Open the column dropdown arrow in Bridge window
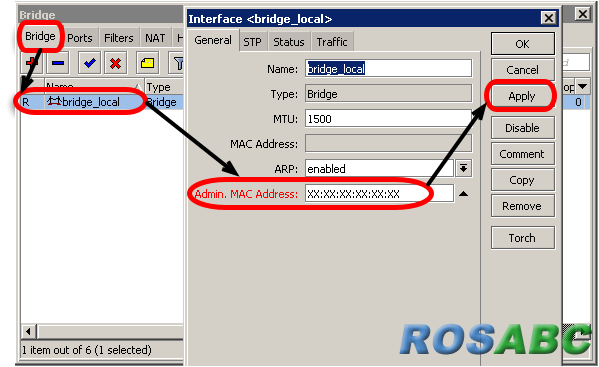Screen dimensions: 599x367 [x=583, y=87]
